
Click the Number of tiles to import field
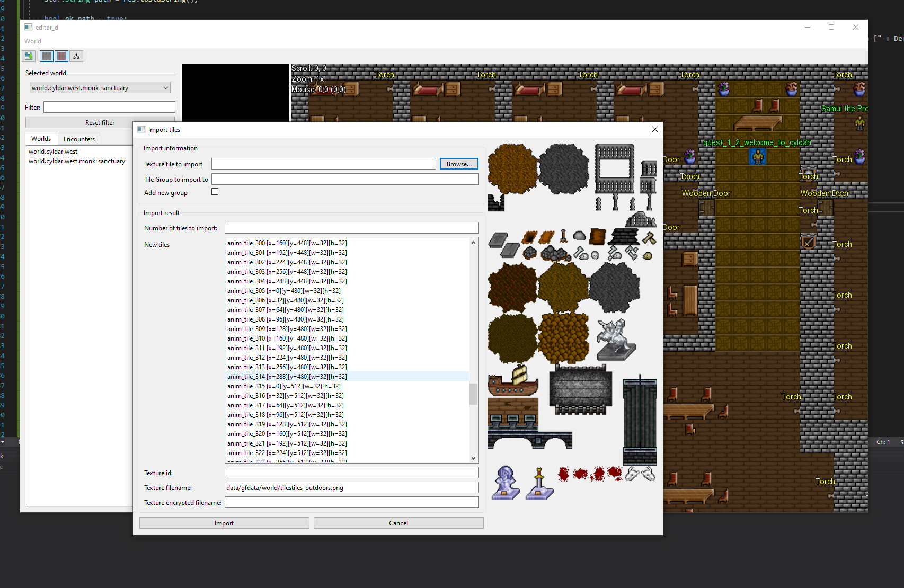(x=352, y=228)
